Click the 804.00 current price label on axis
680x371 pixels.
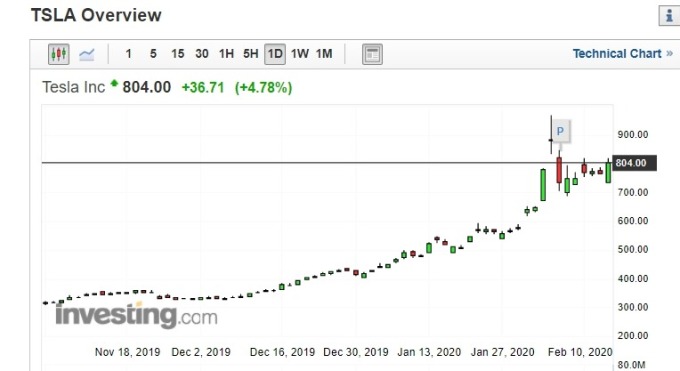click(634, 163)
